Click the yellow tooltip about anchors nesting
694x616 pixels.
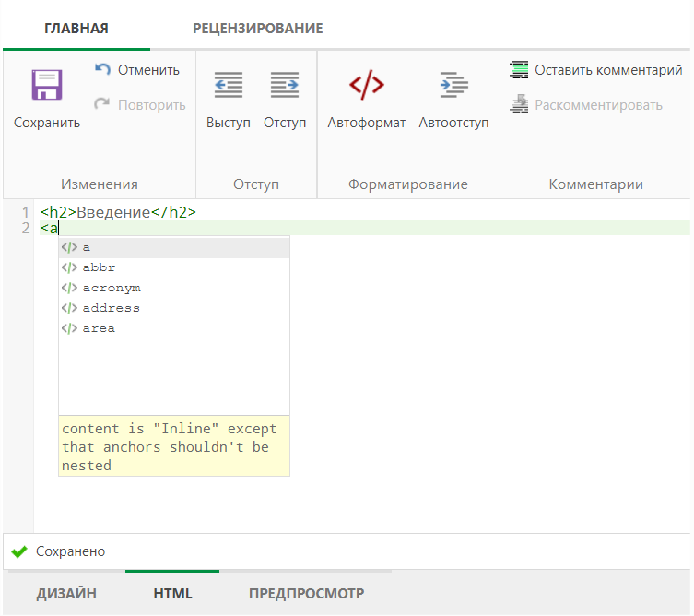[174, 447]
